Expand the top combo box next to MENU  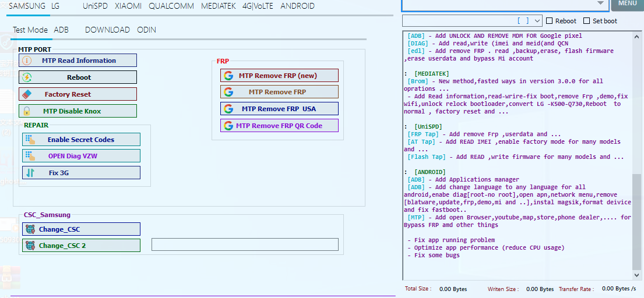600,3
